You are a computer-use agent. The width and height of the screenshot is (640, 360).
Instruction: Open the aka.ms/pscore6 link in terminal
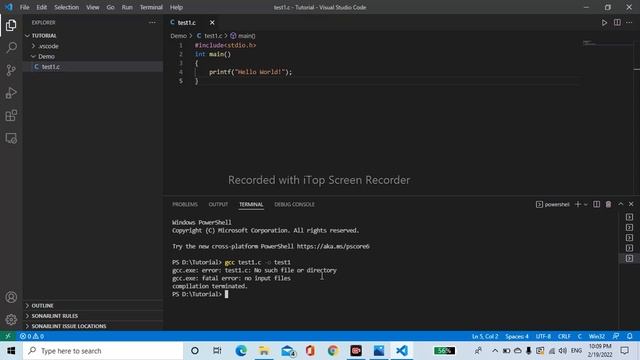[333, 246]
